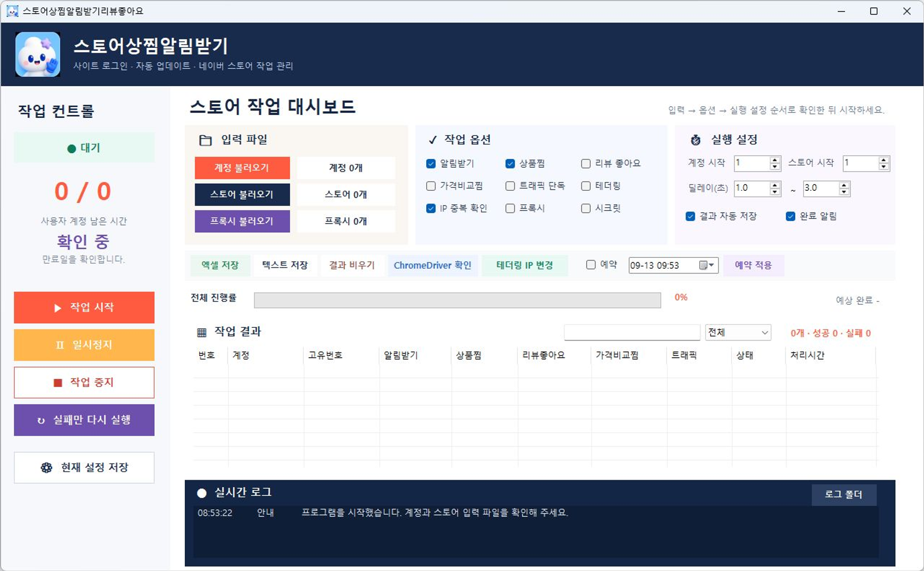Click 실패만 다시 실행 retry button
Image resolution: width=924 pixels, height=571 pixels.
(x=84, y=420)
